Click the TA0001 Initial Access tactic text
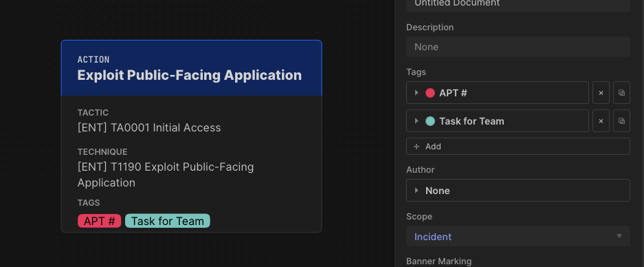 pos(149,127)
